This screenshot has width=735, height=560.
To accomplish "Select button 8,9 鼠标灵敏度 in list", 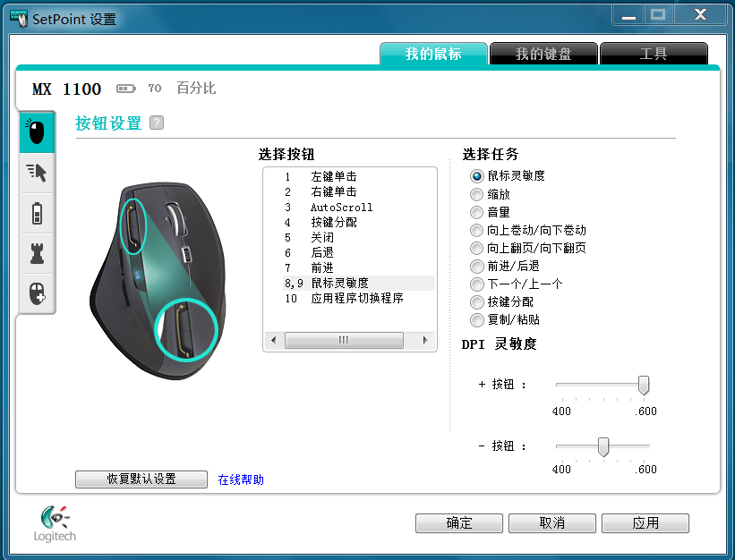I will [x=359, y=284].
